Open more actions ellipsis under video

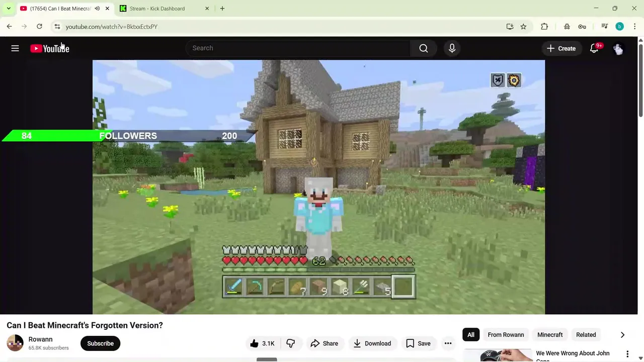coord(448,343)
